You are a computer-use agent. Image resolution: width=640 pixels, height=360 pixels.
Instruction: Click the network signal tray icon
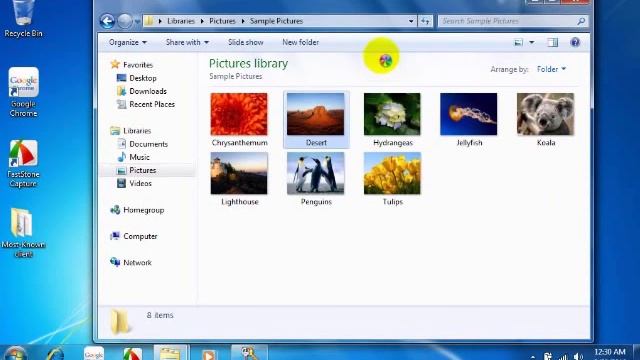[563, 357]
